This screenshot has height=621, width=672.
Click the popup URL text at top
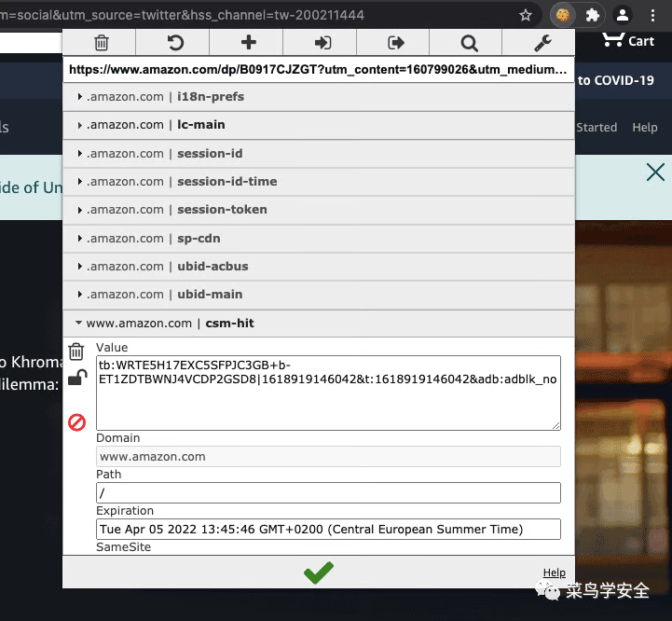[x=318, y=70]
